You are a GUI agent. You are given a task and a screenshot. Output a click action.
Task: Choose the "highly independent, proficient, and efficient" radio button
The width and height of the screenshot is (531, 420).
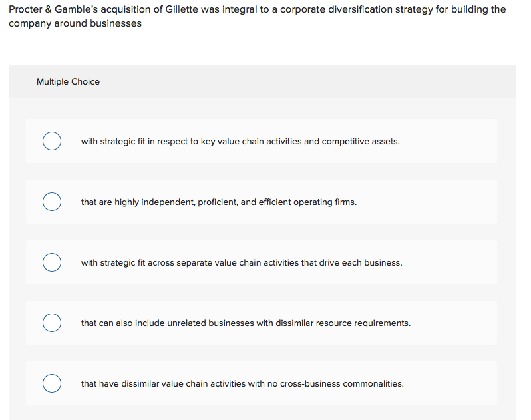pyautogui.click(x=52, y=202)
